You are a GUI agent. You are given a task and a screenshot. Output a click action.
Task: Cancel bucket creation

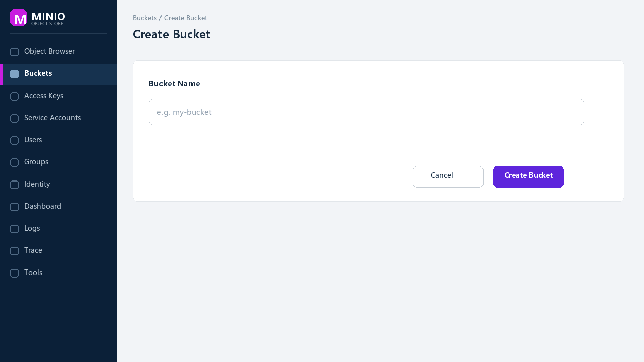[x=448, y=176]
